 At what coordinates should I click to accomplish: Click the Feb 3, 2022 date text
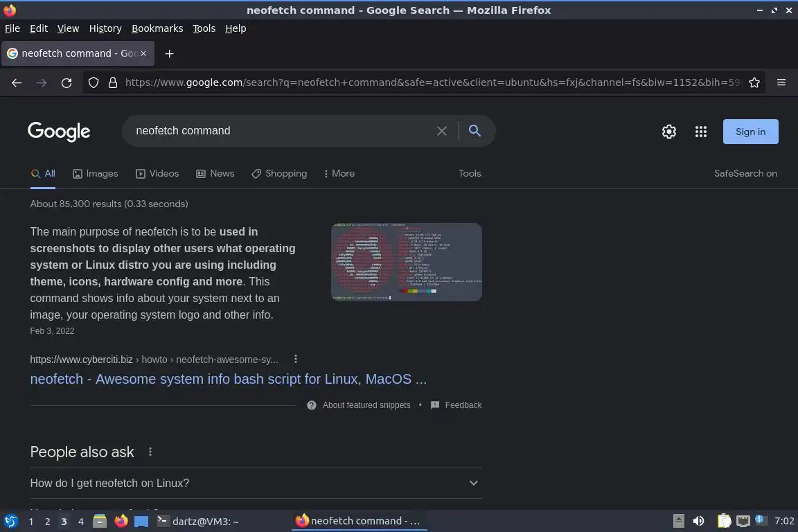pos(52,331)
